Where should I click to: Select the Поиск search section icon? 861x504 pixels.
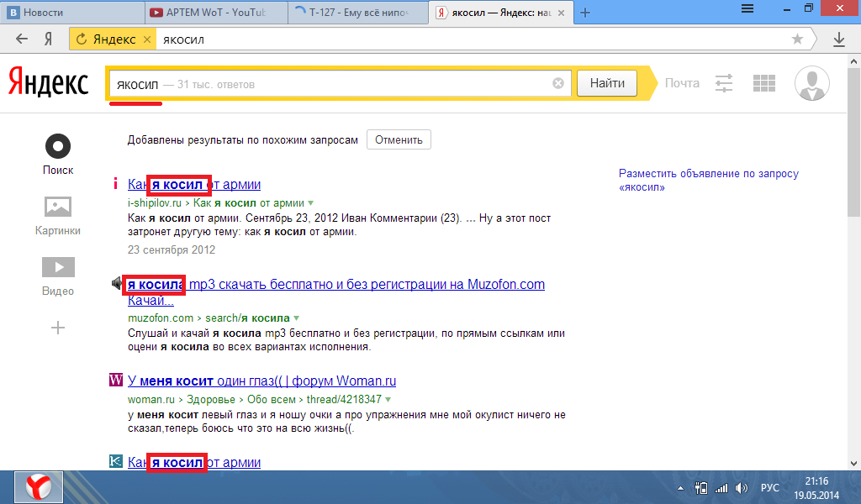click(x=58, y=146)
